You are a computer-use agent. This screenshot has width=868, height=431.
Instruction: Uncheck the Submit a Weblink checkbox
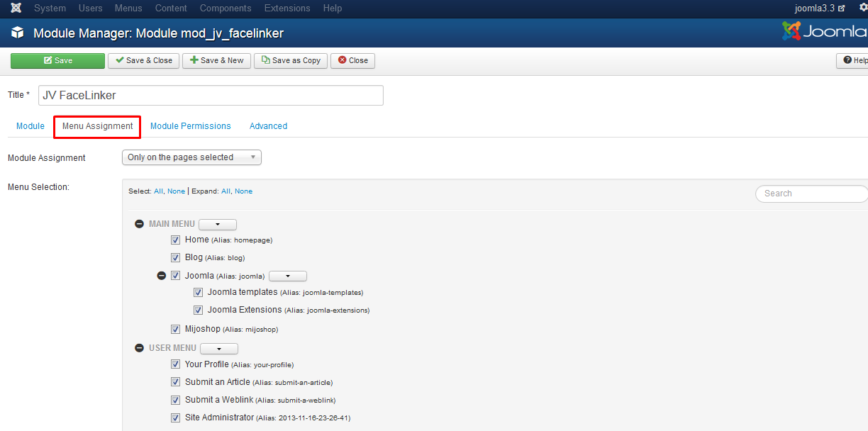[x=175, y=400]
